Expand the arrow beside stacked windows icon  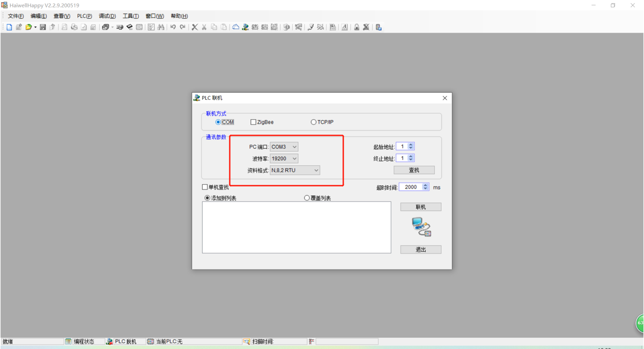click(x=112, y=27)
